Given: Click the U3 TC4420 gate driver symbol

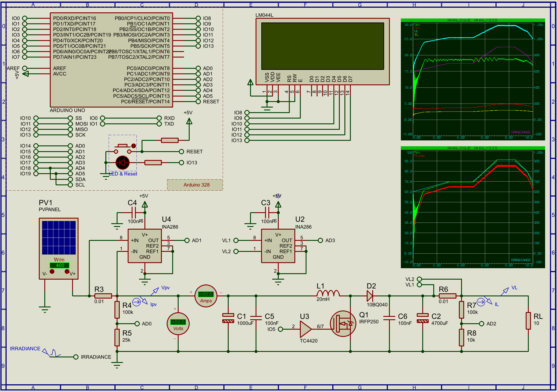Looking at the screenshot, I should coord(305,329).
